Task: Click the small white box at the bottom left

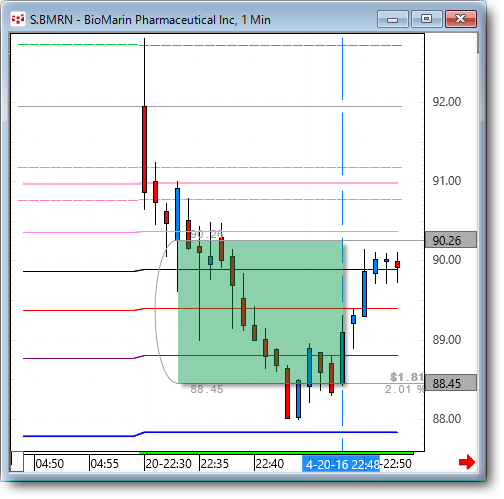Action: coord(17,462)
